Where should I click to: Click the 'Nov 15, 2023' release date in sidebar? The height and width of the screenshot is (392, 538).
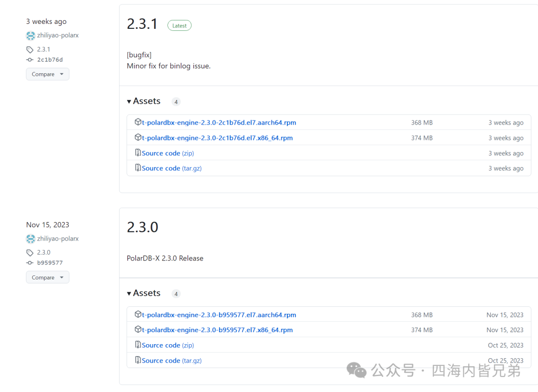tap(48, 225)
